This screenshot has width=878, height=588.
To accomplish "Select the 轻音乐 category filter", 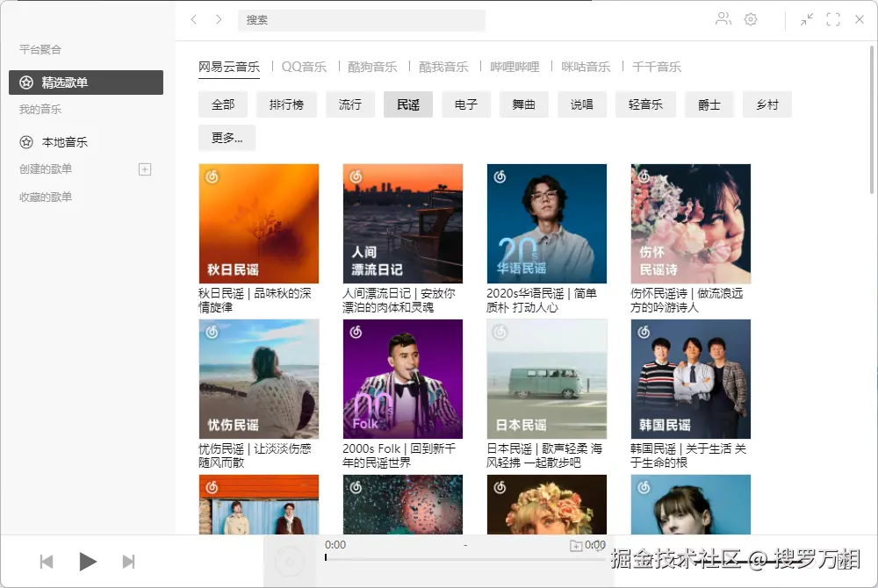I will (645, 104).
